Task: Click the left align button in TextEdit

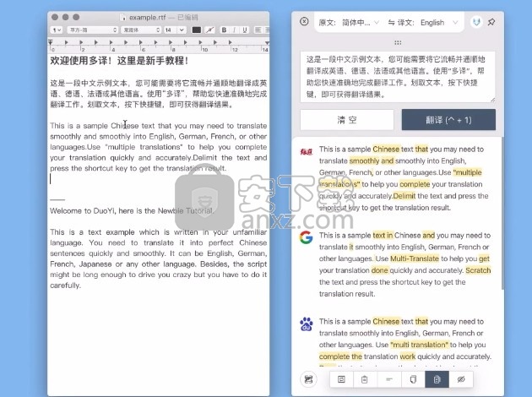Action: 258,30
